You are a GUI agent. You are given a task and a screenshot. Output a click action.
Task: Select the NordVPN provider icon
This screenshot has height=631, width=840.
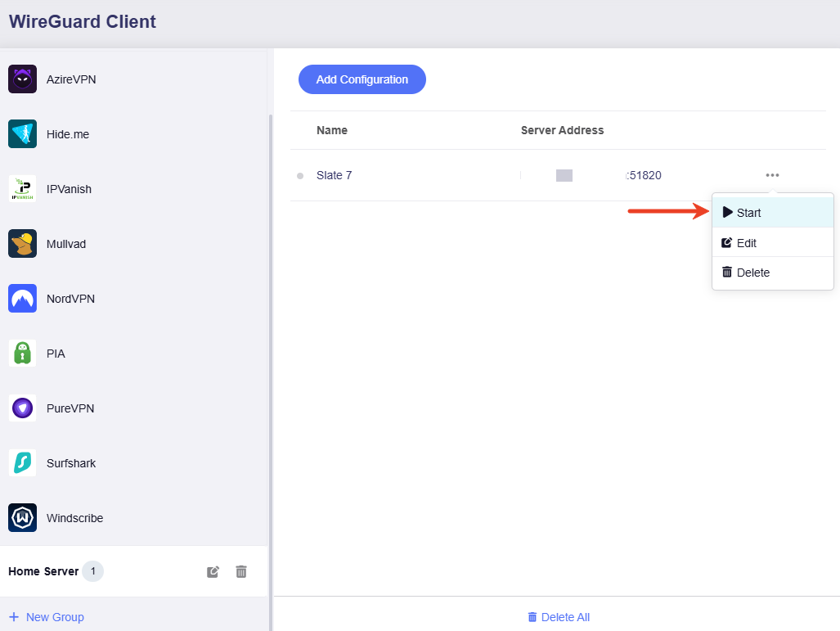coord(22,298)
